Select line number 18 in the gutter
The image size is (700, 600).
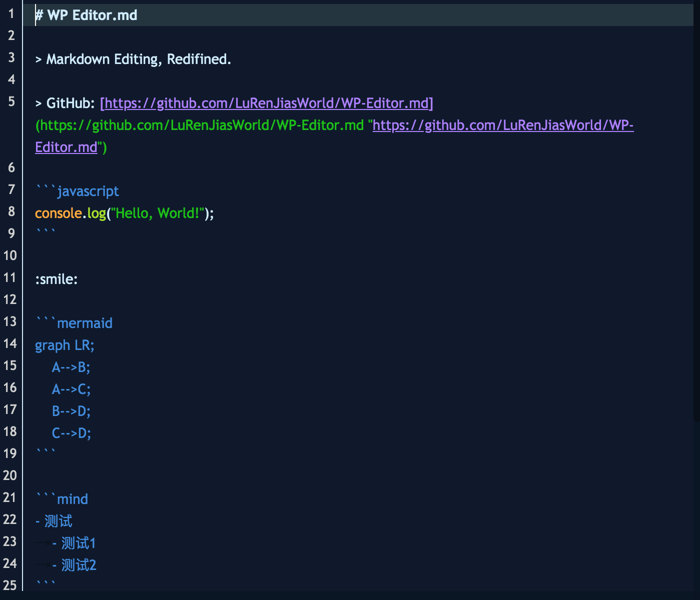click(x=10, y=431)
